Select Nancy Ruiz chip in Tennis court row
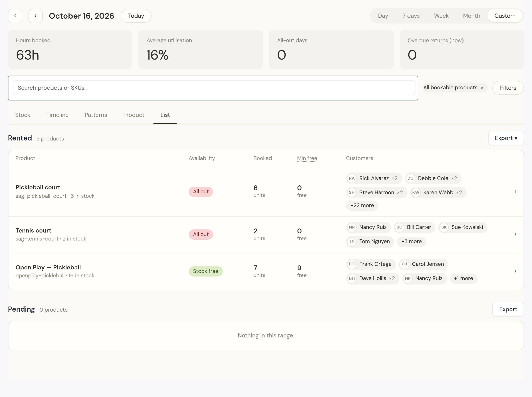The width and height of the screenshot is (532, 397). point(368,227)
